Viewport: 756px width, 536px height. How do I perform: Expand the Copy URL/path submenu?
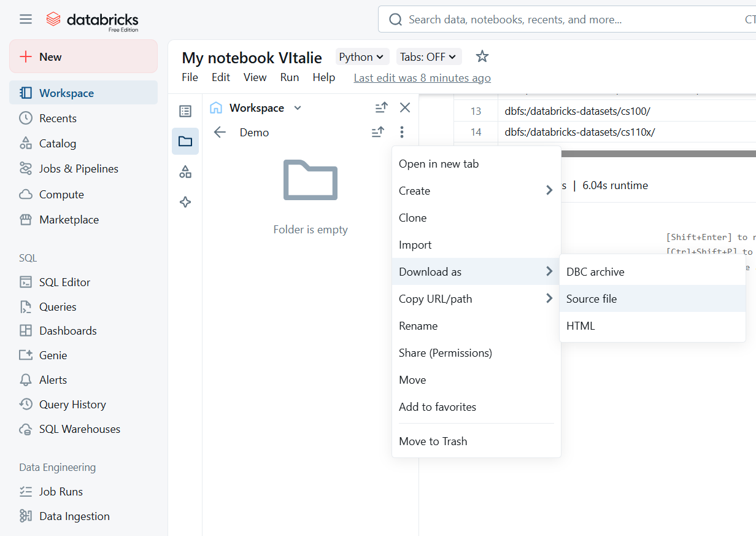(476, 299)
